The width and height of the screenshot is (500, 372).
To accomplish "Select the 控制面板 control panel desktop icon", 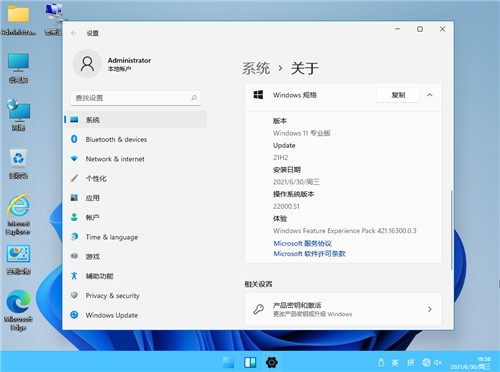I will pyautogui.click(x=18, y=260).
